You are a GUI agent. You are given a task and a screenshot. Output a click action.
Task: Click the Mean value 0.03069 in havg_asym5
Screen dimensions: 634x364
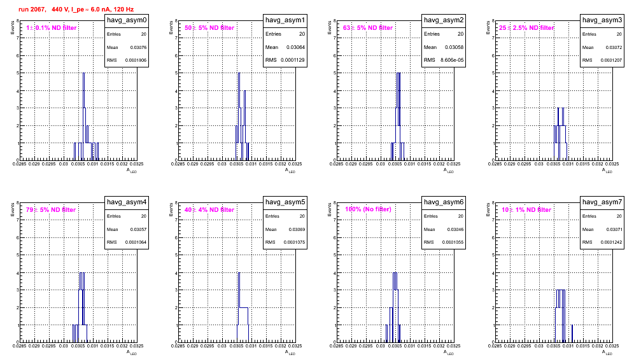point(297,229)
